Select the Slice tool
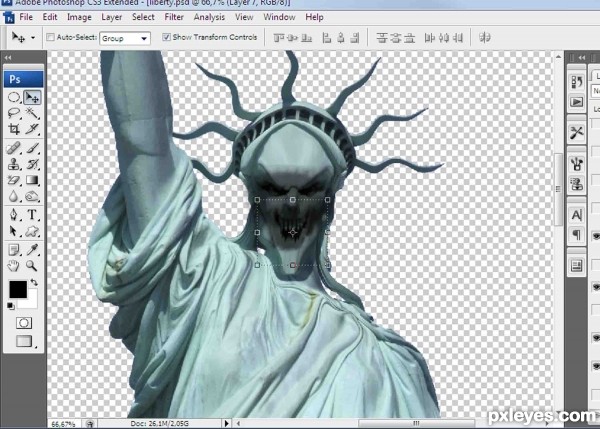Image resolution: width=600 pixels, height=429 pixels. (x=32, y=129)
